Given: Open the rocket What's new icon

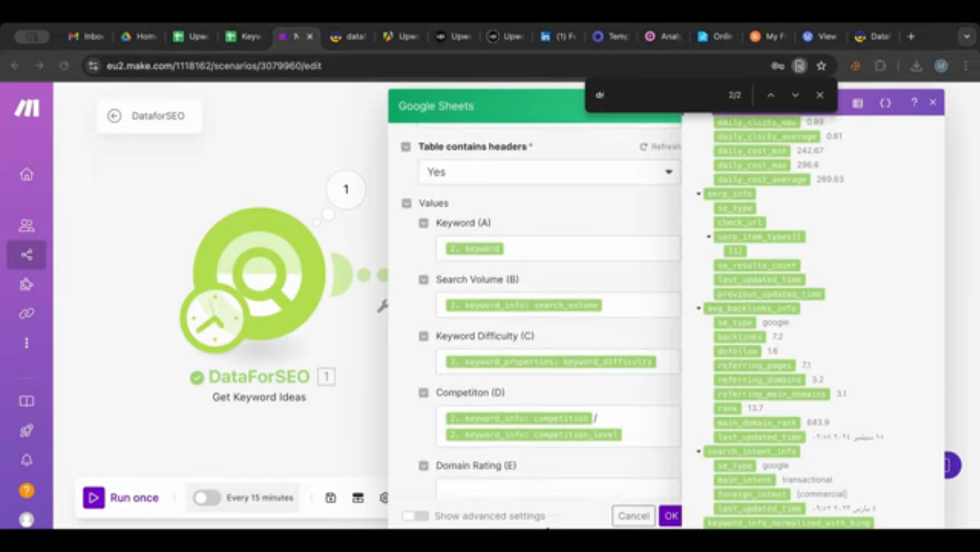Looking at the screenshot, I should pyautogui.click(x=27, y=431).
